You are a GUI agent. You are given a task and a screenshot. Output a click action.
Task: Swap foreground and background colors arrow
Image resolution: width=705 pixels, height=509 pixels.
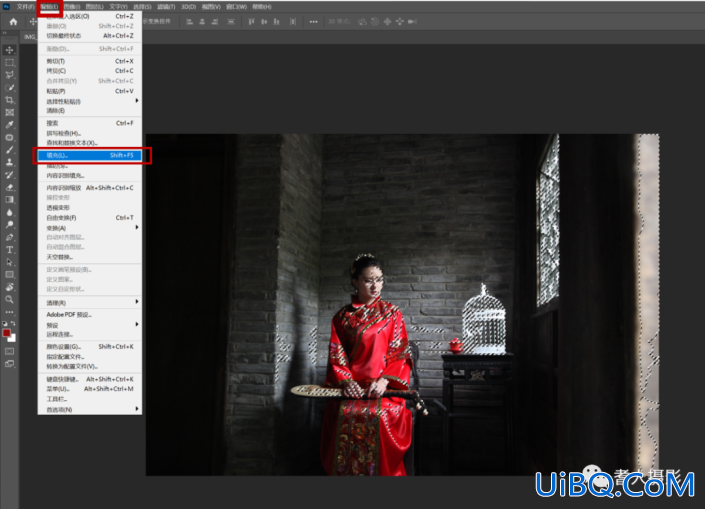point(13,323)
